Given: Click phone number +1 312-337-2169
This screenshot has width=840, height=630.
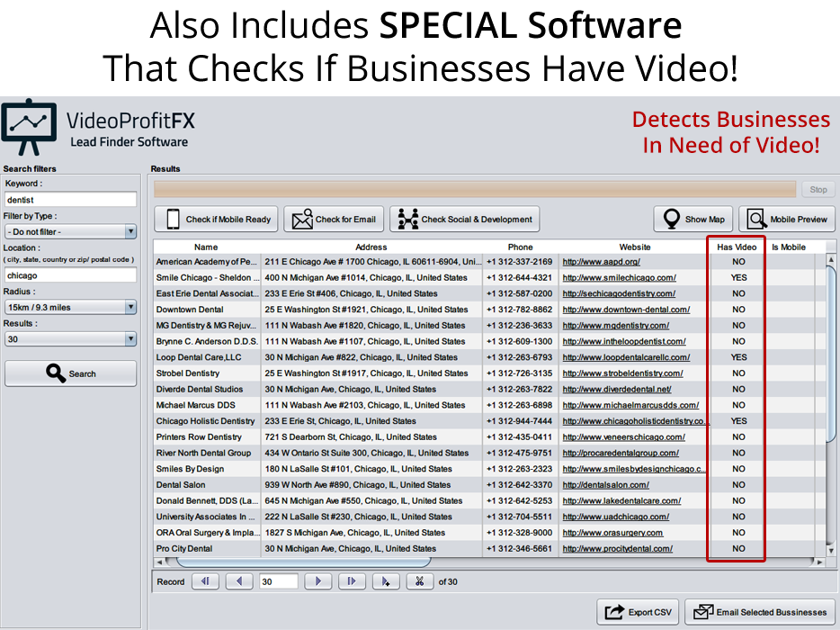Looking at the screenshot, I should click(519, 262).
